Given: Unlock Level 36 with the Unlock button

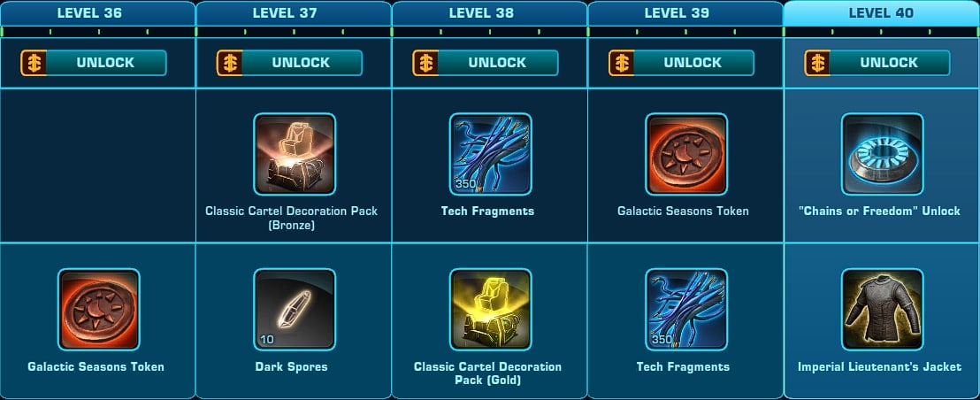Looking at the screenshot, I should click(94, 63).
